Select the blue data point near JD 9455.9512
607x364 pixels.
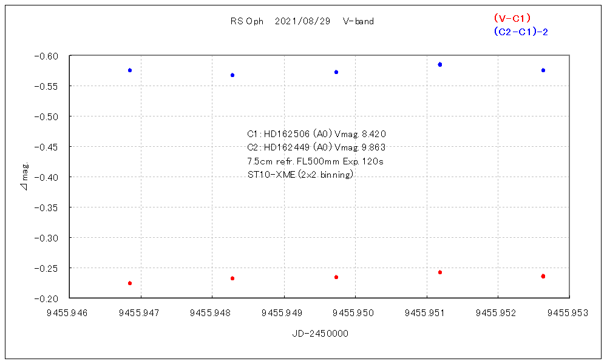tap(440, 64)
